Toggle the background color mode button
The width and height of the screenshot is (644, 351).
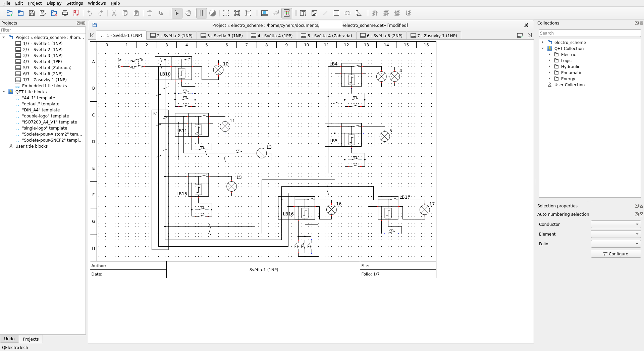click(x=213, y=13)
